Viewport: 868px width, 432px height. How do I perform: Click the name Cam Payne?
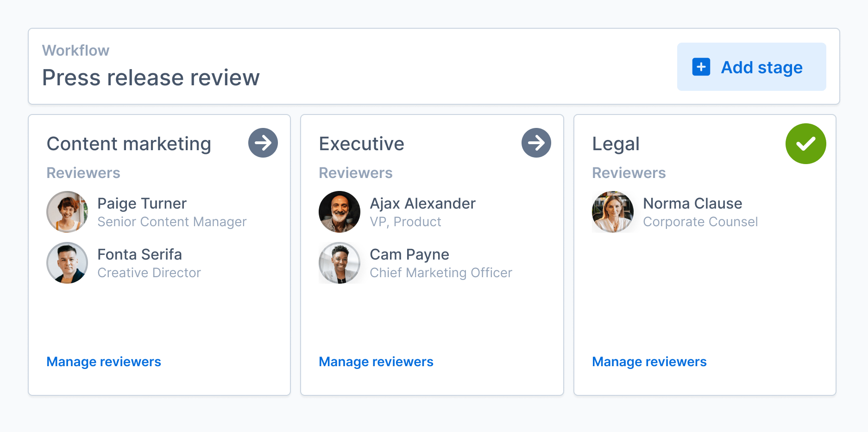point(409,254)
